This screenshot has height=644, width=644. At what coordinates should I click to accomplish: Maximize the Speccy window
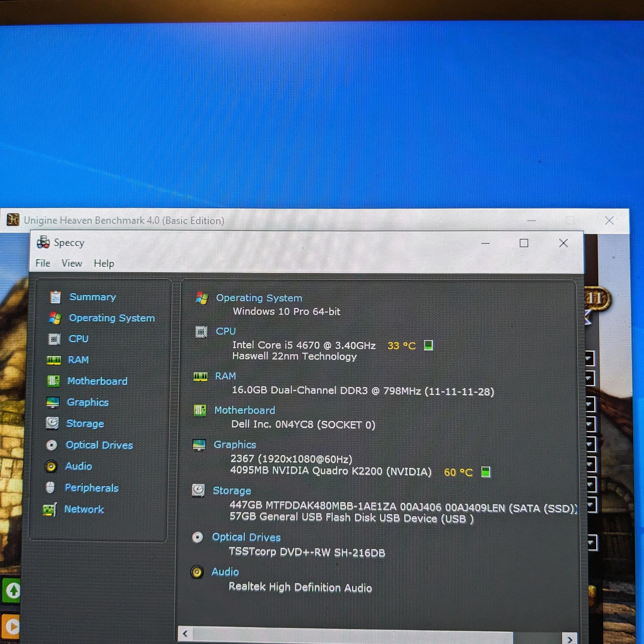click(524, 243)
